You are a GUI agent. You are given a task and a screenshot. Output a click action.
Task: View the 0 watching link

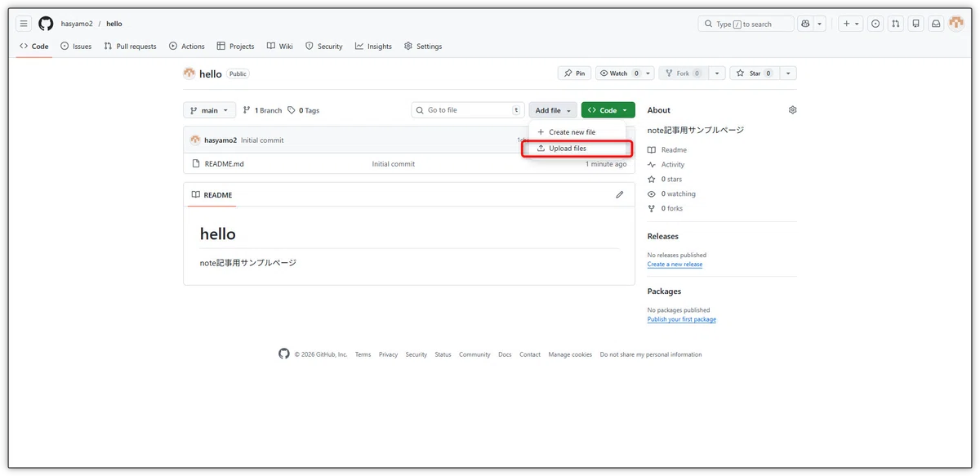(x=672, y=194)
